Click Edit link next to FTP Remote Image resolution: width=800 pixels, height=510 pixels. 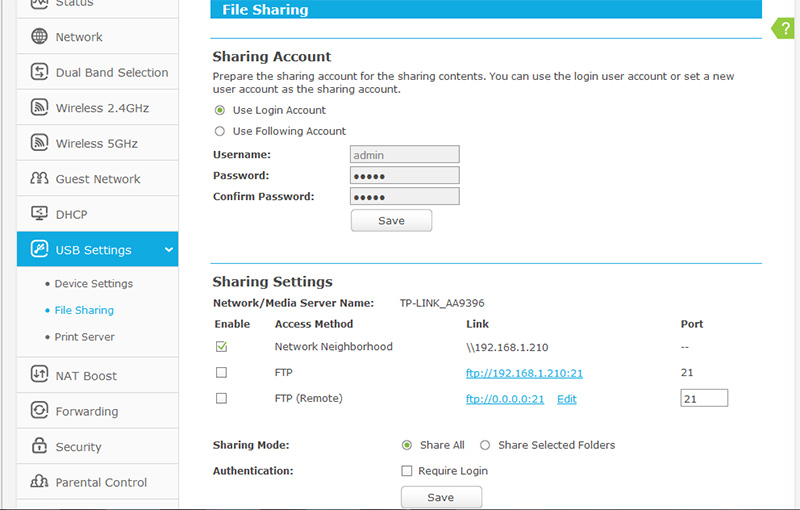[x=566, y=399]
